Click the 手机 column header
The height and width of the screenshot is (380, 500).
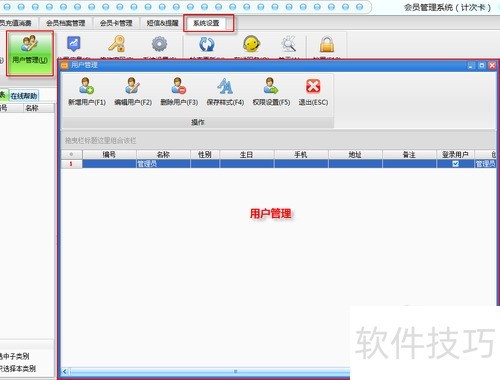(301, 154)
